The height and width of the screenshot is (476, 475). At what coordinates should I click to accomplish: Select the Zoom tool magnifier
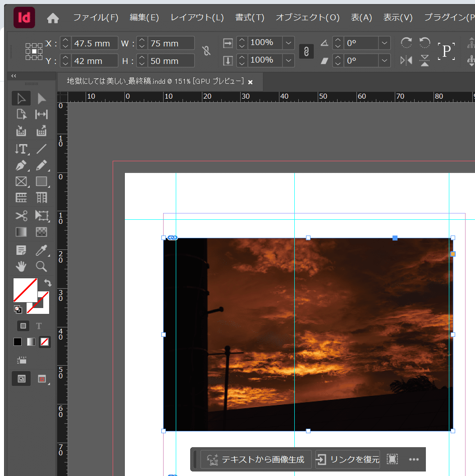(x=41, y=267)
